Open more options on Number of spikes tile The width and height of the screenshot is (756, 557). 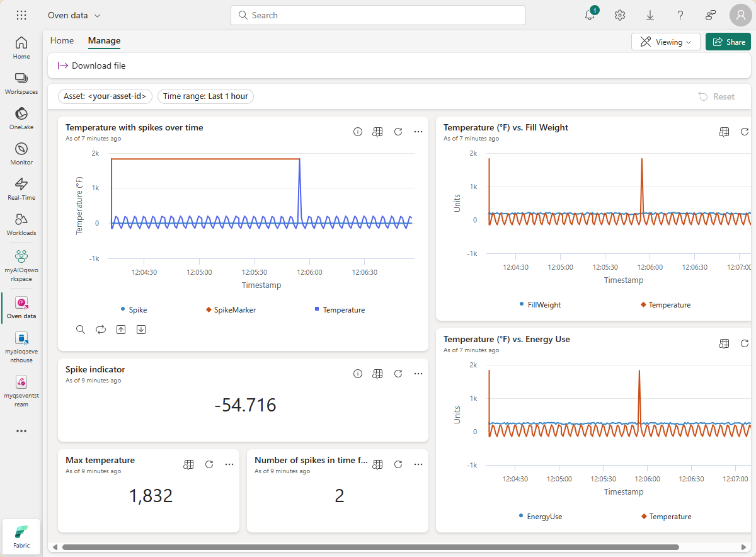pos(418,464)
